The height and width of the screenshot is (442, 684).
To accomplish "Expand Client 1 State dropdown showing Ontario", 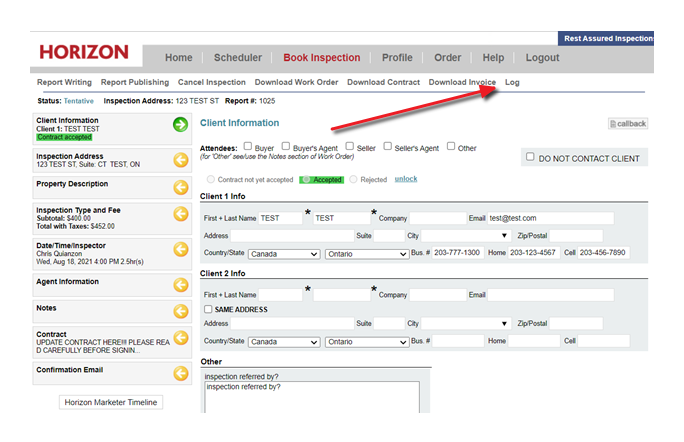I will pos(366,254).
